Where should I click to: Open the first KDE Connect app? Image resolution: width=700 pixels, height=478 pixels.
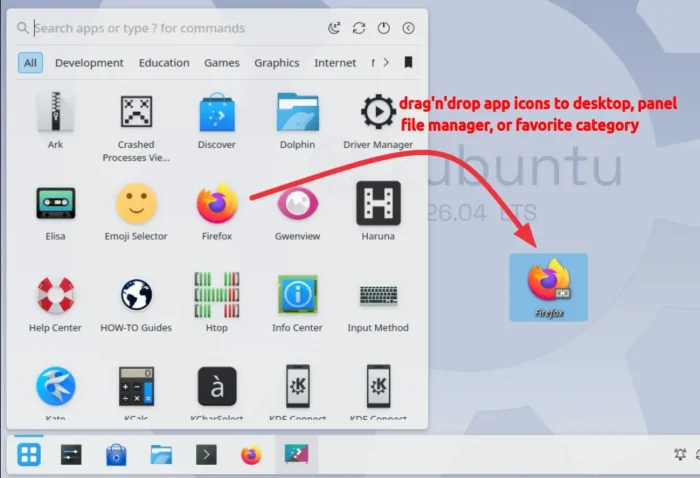297,392
